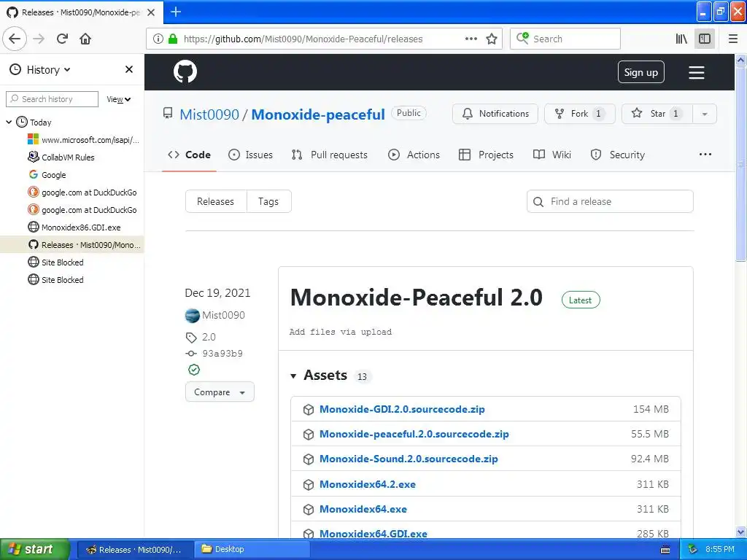The width and height of the screenshot is (747, 560).
Task: Click package icon beside Monoxide-GDI.2.0.sourcecode.zip
Action: (x=309, y=410)
